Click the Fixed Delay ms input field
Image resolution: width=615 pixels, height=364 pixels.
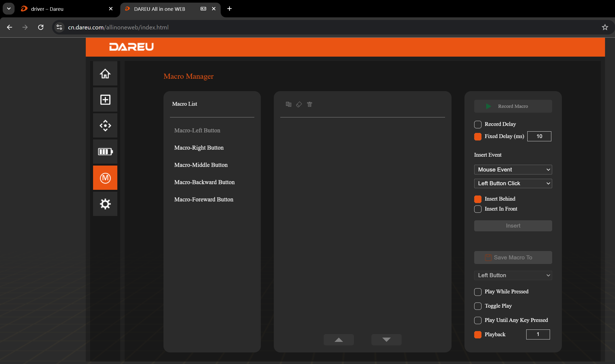(539, 136)
